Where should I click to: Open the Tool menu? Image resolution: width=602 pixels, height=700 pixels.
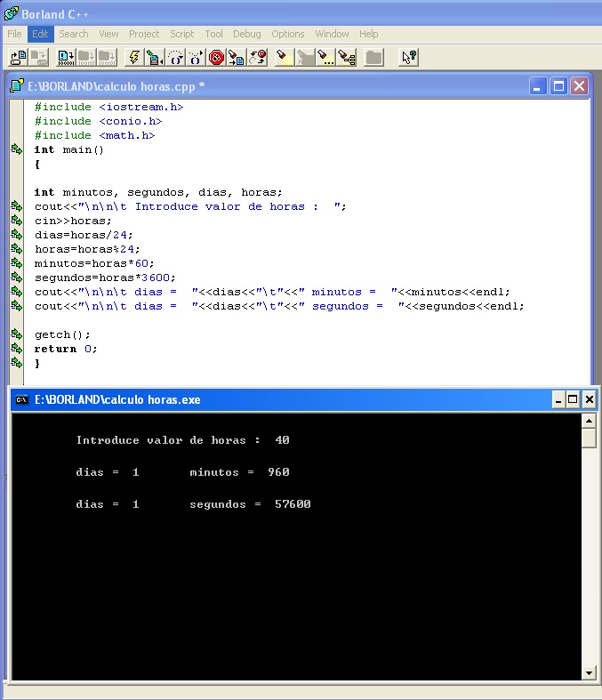click(213, 34)
